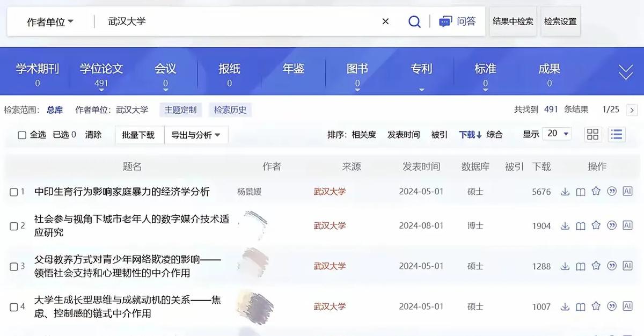Image resolution: width=644 pixels, height=336 pixels.
Task: Sort results by 发表时间
Action: coord(404,135)
